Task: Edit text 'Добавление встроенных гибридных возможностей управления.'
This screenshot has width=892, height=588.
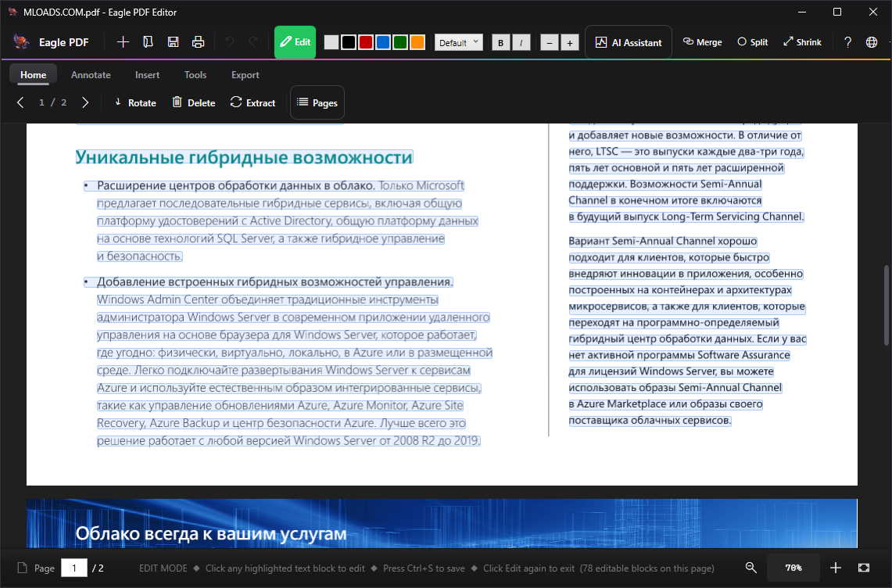Action: click(x=274, y=281)
